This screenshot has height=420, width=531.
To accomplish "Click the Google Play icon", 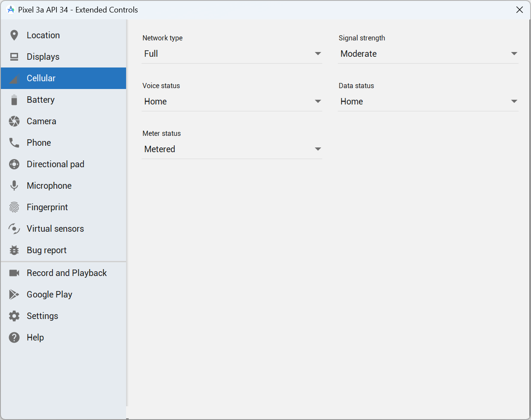I will point(14,294).
